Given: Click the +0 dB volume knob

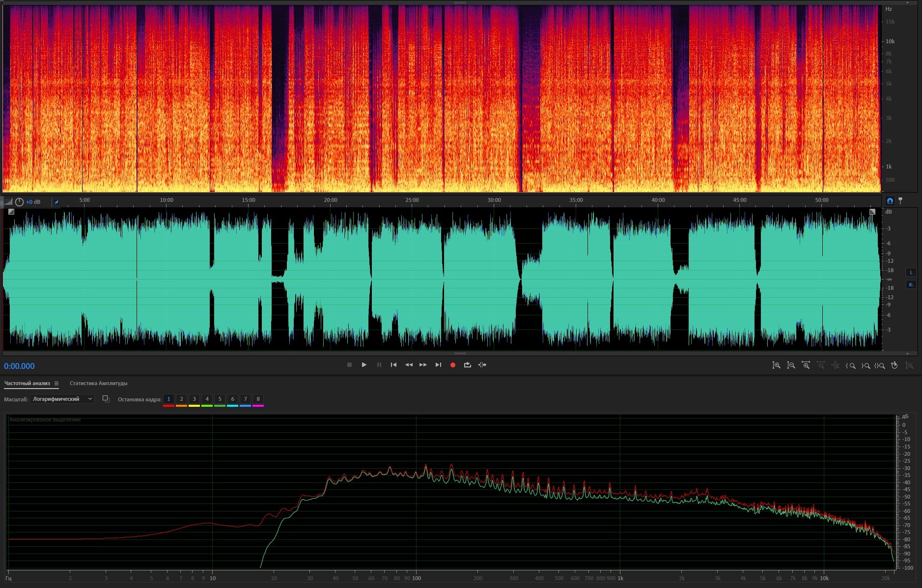Looking at the screenshot, I should pyautogui.click(x=20, y=202).
